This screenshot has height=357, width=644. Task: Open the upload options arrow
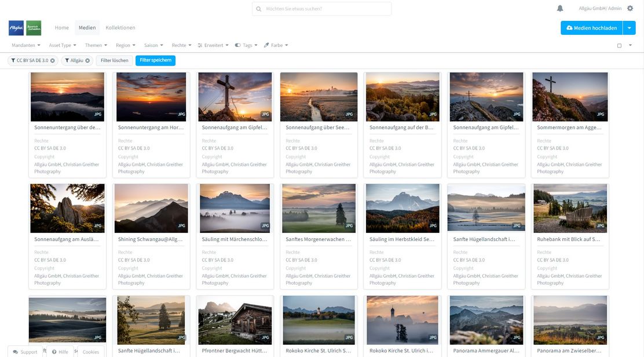(629, 28)
